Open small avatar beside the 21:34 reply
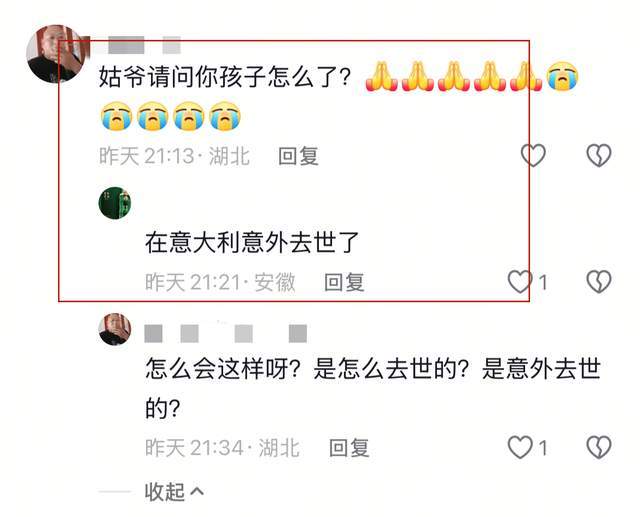 coord(115,329)
